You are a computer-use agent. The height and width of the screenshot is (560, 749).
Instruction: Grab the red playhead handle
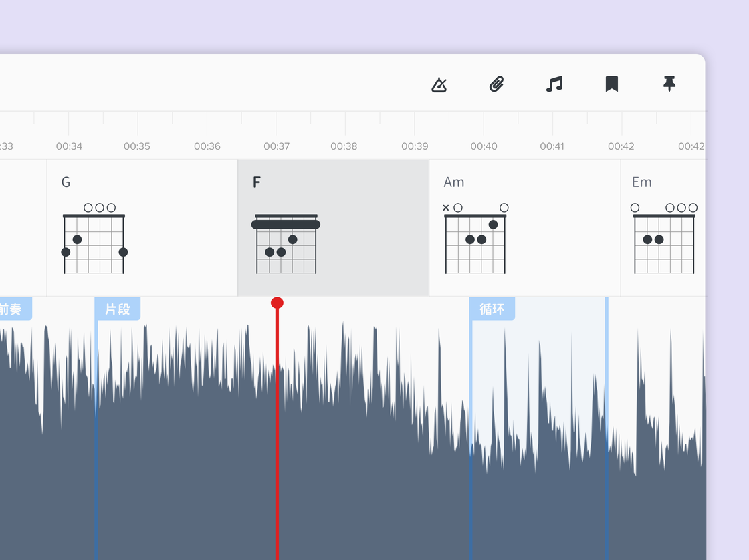[277, 303]
